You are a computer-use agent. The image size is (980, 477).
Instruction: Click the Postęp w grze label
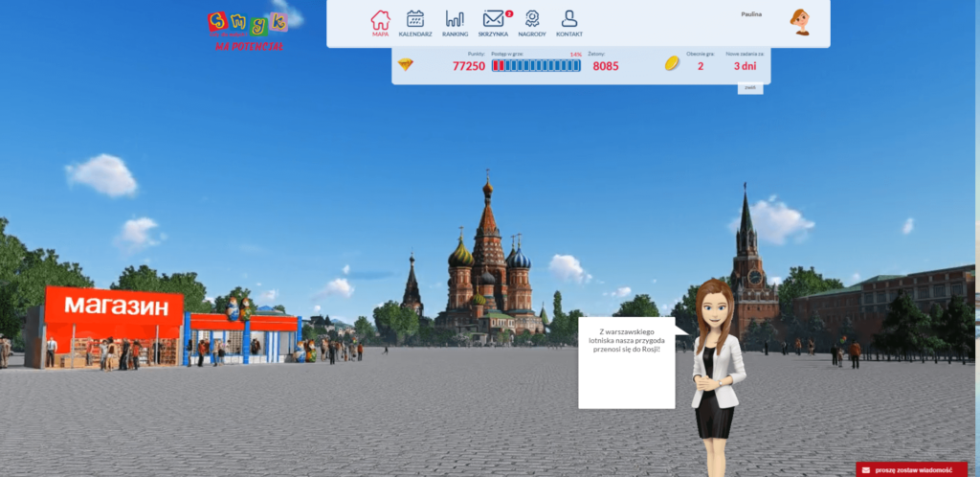pos(507,54)
